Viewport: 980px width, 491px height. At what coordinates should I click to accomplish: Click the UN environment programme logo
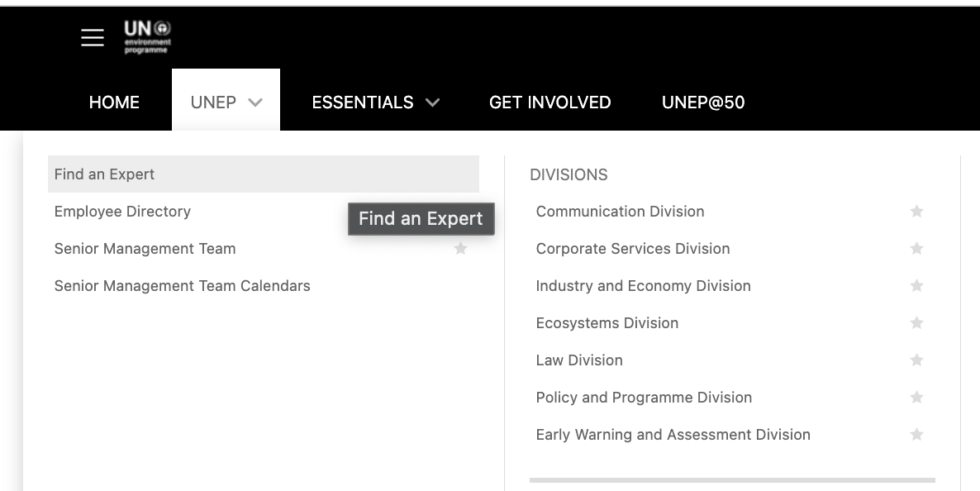pyautogui.click(x=148, y=37)
